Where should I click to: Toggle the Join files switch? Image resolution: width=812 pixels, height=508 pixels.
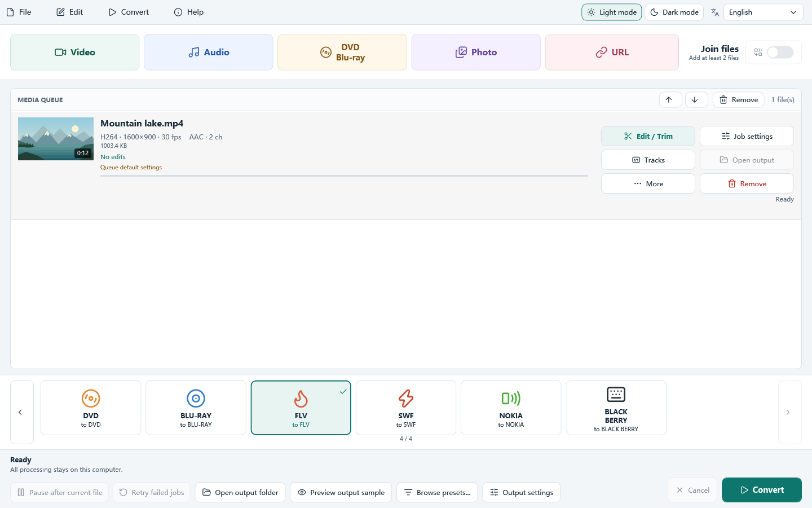point(780,52)
